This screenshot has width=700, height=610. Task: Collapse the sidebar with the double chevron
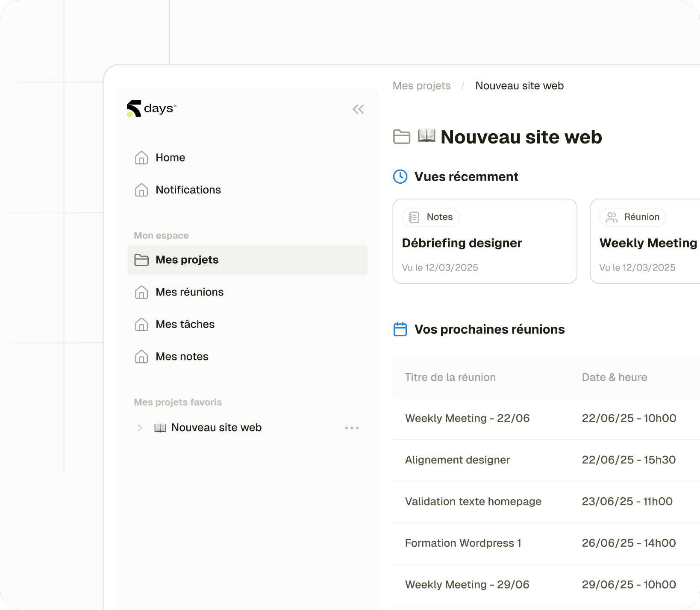tap(358, 109)
